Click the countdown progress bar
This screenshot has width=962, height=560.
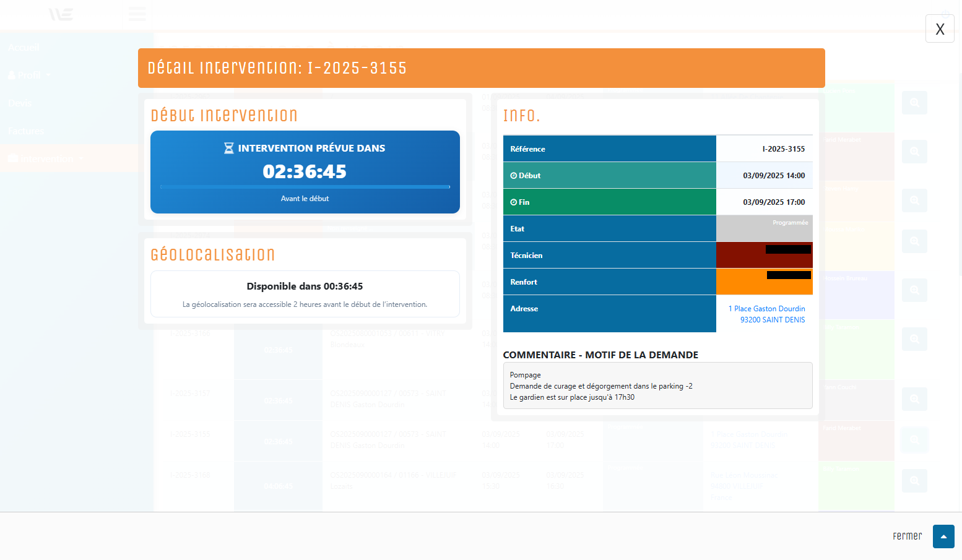(305, 186)
